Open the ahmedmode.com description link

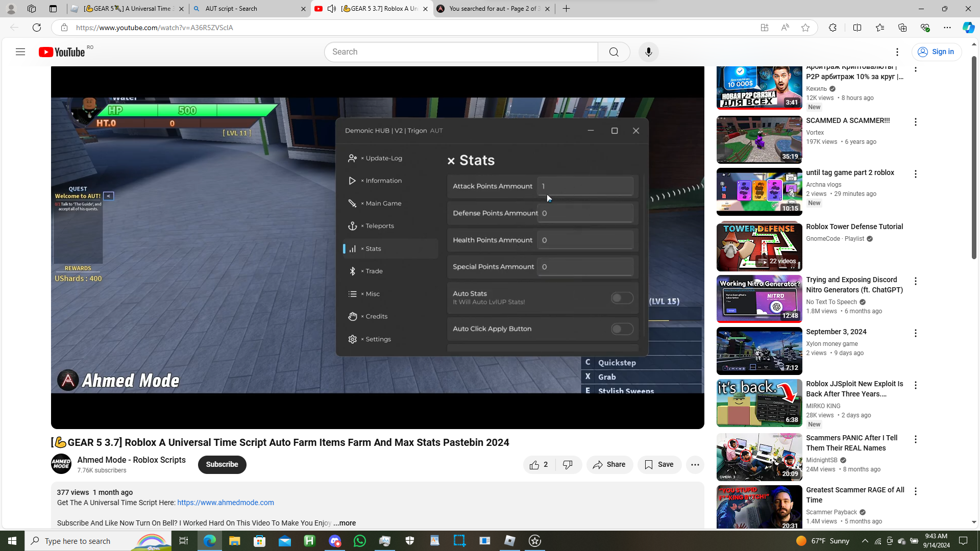point(225,503)
